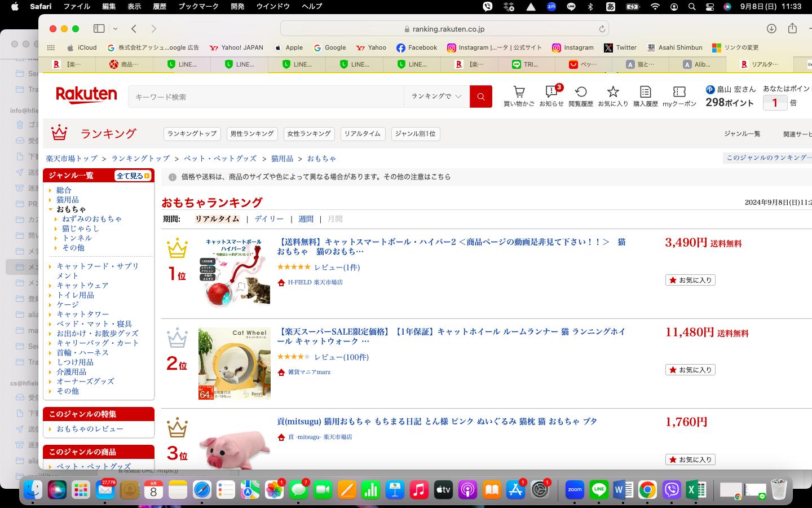Open the ブックマーク menu in menu bar
Viewport: 812px width, 508px height.
tap(198, 6)
